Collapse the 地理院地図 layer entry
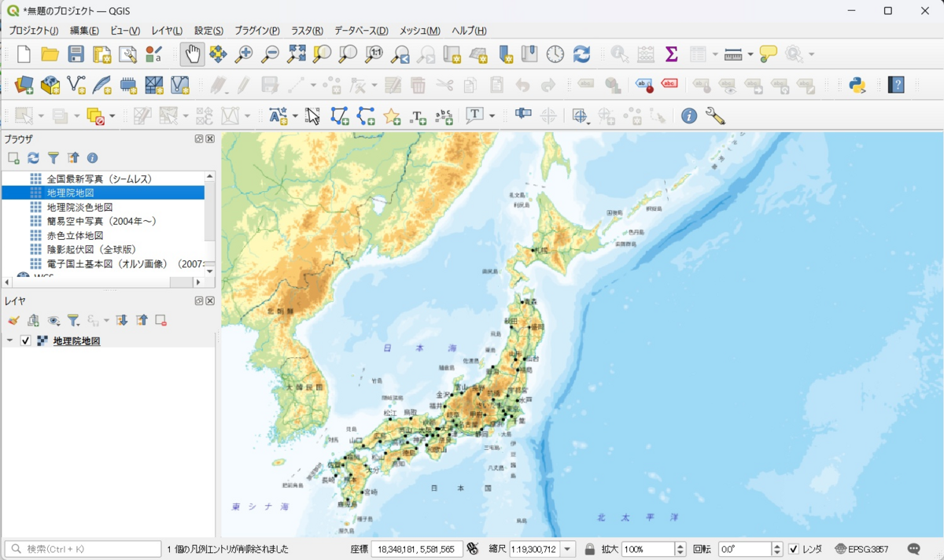The width and height of the screenshot is (944, 560). tap(9, 341)
